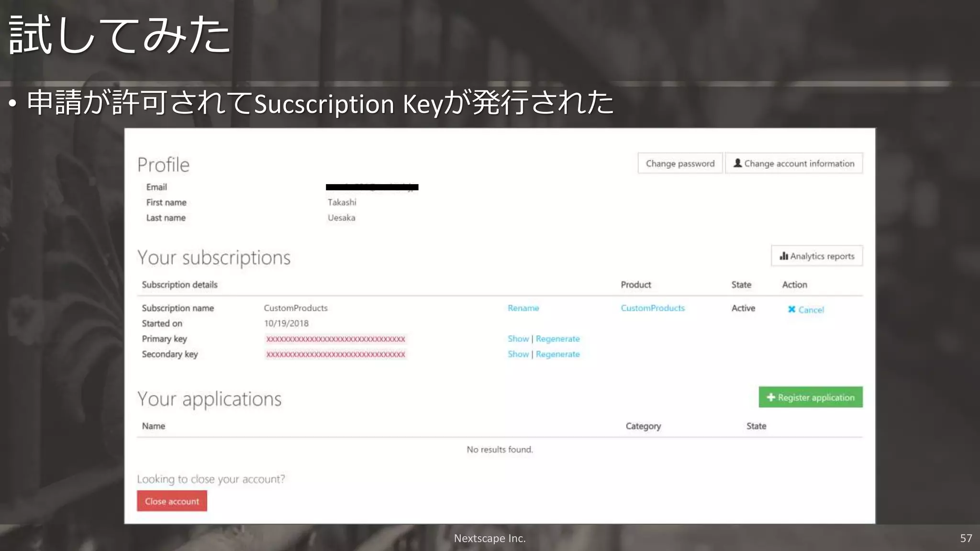The width and height of the screenshot is (980, 551).
Task: Click the Subscription details column header
Action: tap(179, 285)
